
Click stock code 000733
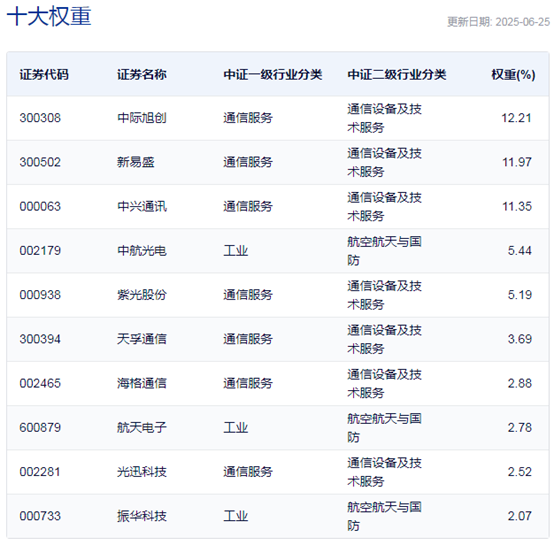(x=40, y=516)
